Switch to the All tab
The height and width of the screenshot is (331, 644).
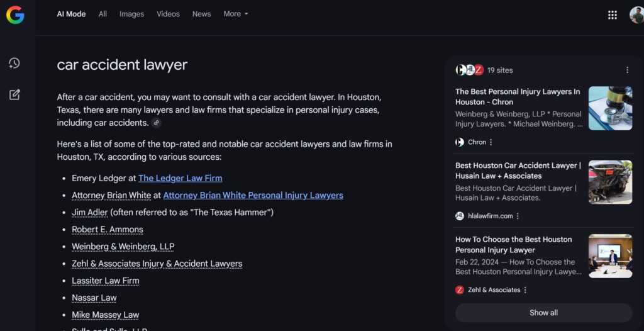point(103,14)
